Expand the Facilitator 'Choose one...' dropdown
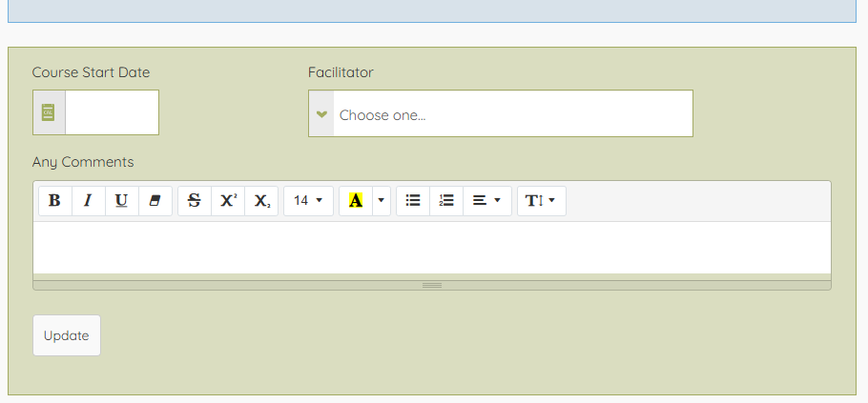Image resolution: width=868 pixels, height=403 pixels. [x=501, y=114]
